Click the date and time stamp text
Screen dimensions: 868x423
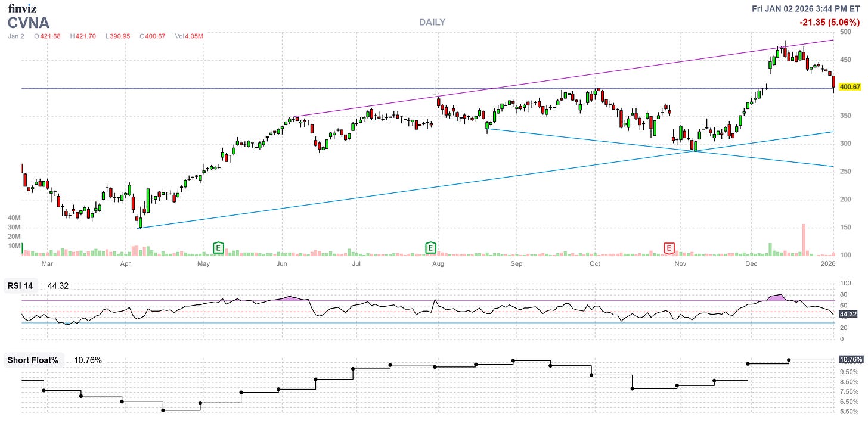coord(807,8)
